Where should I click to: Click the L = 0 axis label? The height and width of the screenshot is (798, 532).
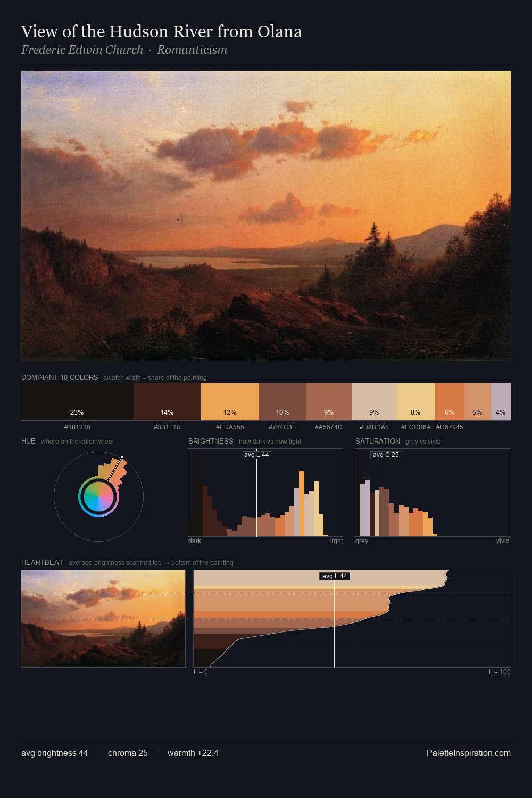(201, 672)
